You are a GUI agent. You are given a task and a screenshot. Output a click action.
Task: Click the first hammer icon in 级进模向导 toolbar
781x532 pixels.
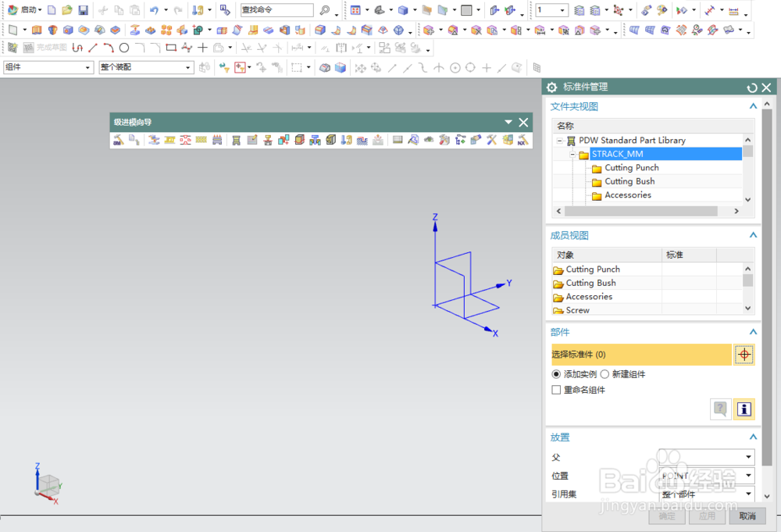[x=119, y=140]
